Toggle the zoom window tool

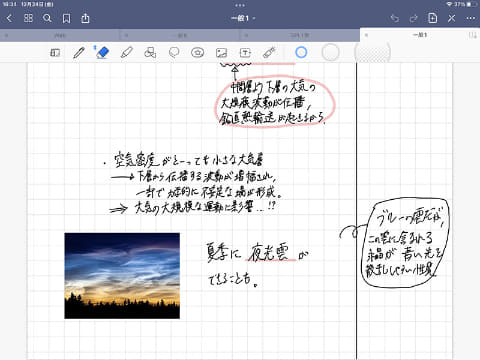click(x=55, y=53)
